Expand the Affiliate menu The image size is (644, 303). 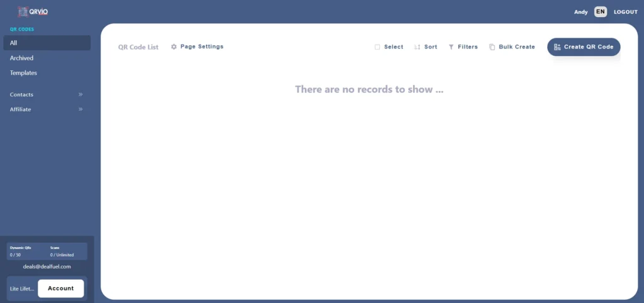point(47,109)
